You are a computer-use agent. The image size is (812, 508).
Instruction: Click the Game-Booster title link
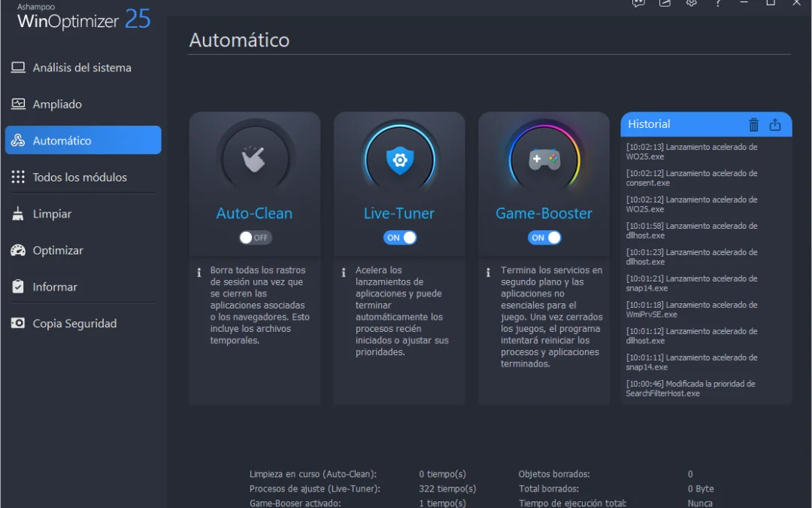click(x=544, y=213)
